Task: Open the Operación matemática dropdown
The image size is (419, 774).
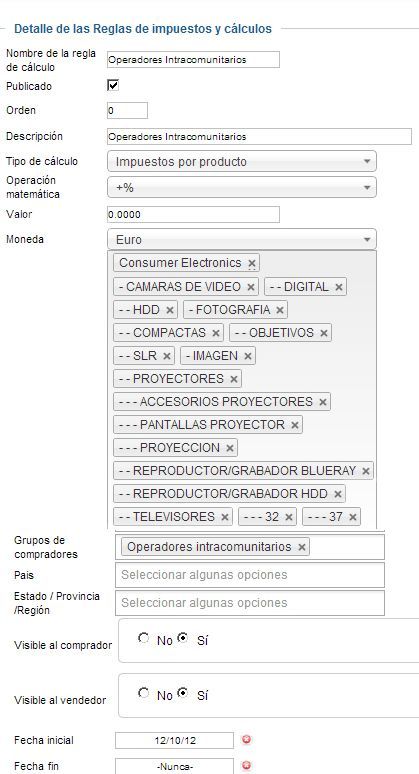Action: tap(242, 187)
